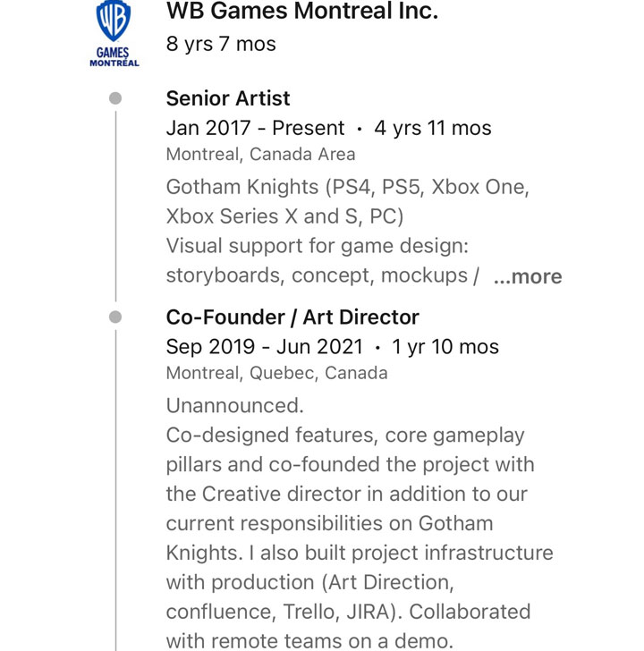Click the "Montreal, Quebec, Canada" location text
The image size is (644, 651).
(x=276, y=373)
